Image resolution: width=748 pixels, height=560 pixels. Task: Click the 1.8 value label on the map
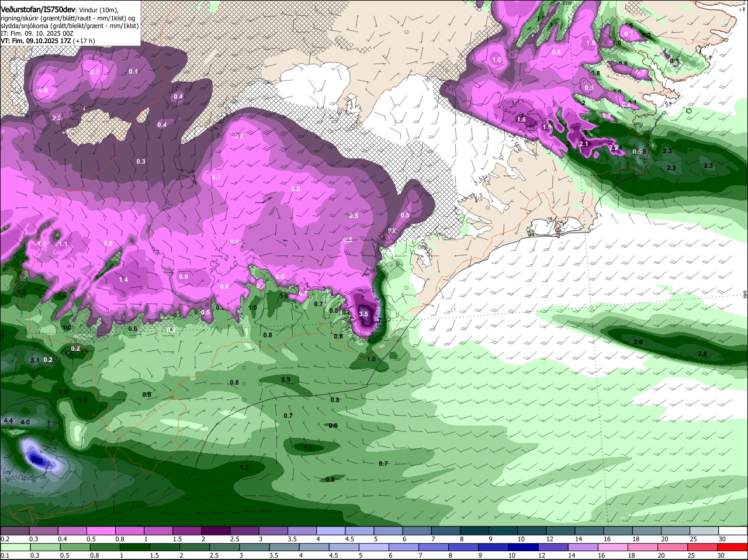coord(522,119)
